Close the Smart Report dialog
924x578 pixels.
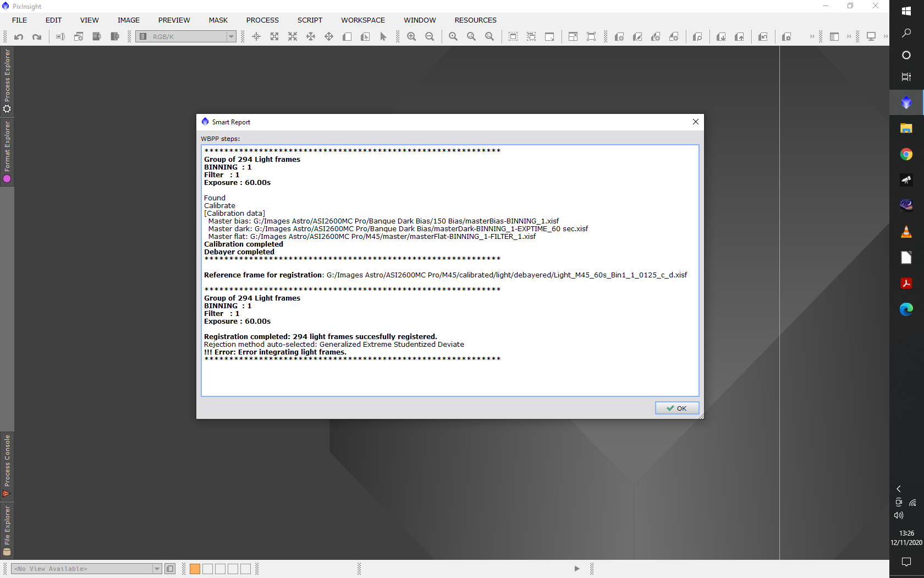coord(695,122)
